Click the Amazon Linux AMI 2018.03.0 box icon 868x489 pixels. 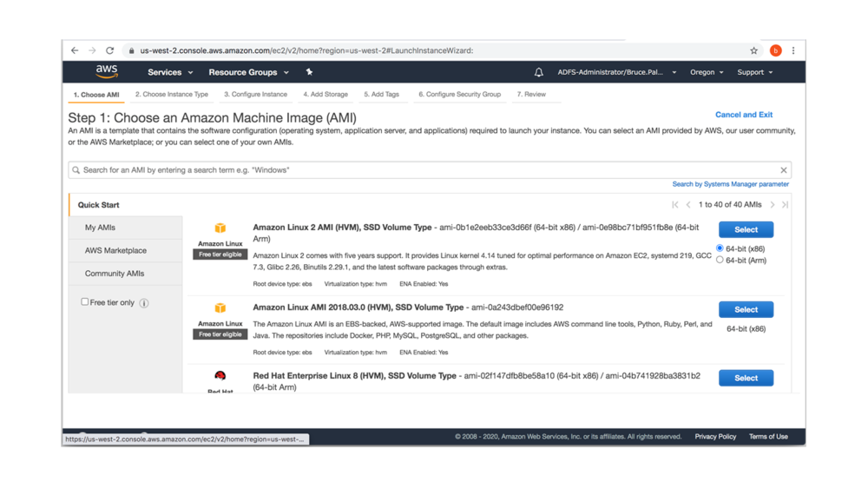coord(220,308)
